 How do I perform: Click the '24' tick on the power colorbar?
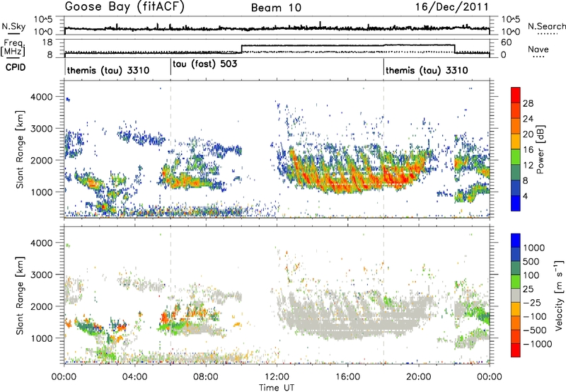tap(528, 119)
